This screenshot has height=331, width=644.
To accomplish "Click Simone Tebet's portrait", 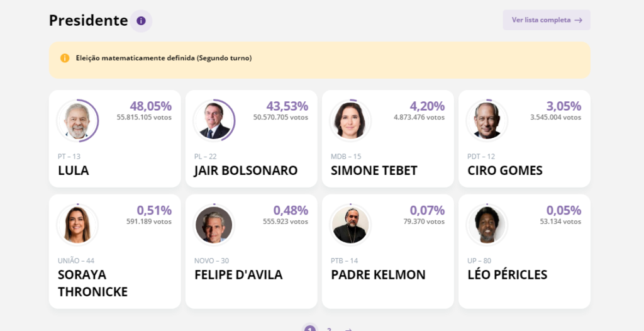I will tap(350, 121).
